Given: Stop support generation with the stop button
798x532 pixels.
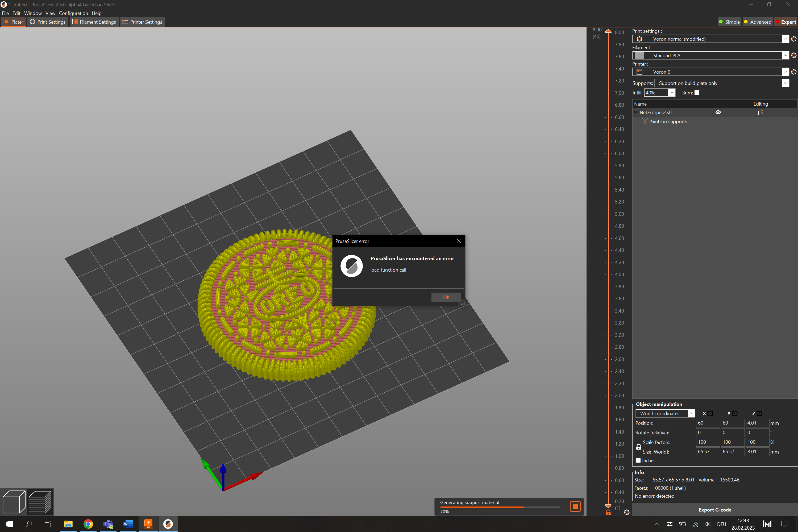Looking at the screenshot, I should coord(575,506).
